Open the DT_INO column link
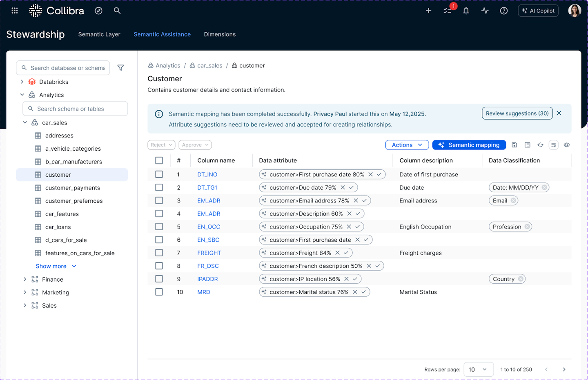This screenshot has width=588, height=380. (x=207, y=174)
